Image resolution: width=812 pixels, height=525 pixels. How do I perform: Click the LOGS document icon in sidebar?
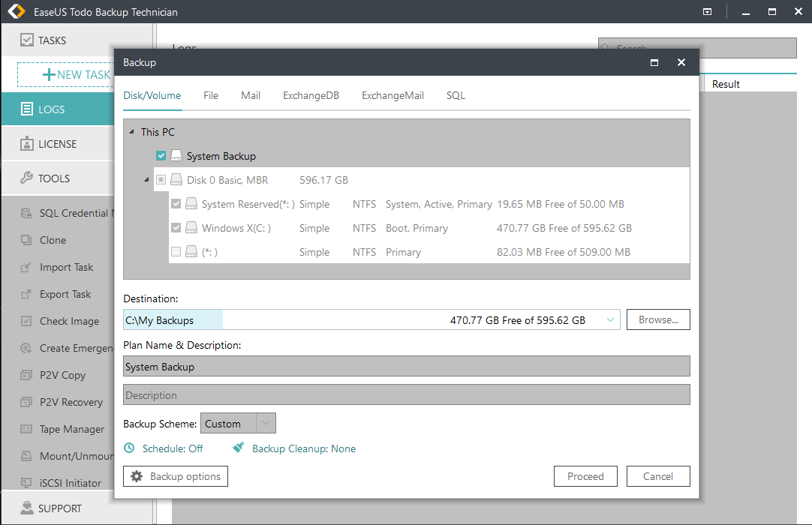click(x=26, y=109)
